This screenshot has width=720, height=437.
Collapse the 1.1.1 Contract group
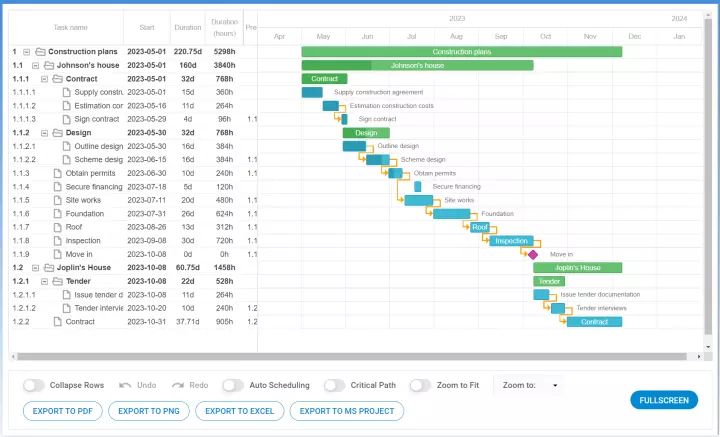pyautogui.click(x=45, y=79)
